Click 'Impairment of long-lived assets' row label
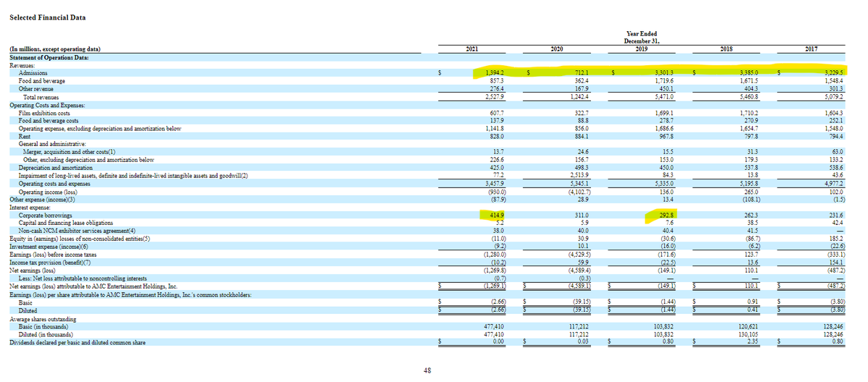 point(133,174)
